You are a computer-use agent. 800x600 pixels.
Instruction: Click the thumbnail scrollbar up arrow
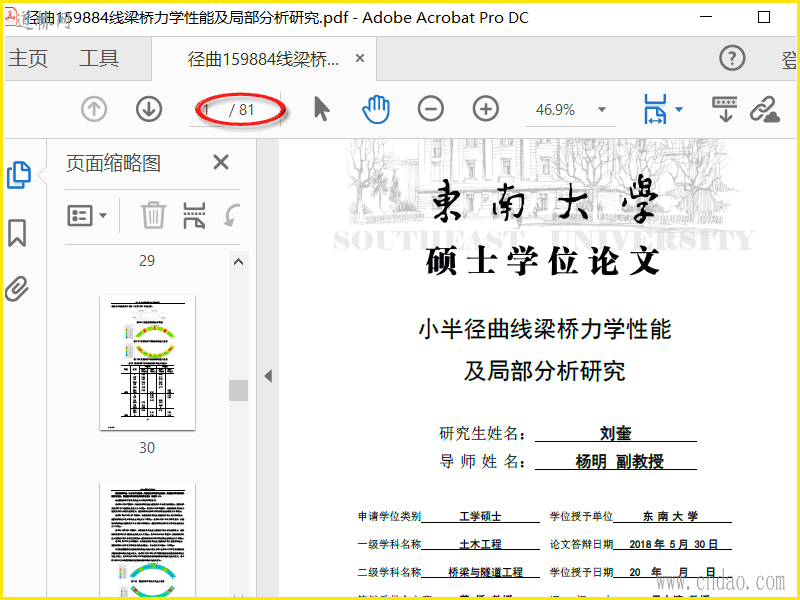tap(238, 262)
